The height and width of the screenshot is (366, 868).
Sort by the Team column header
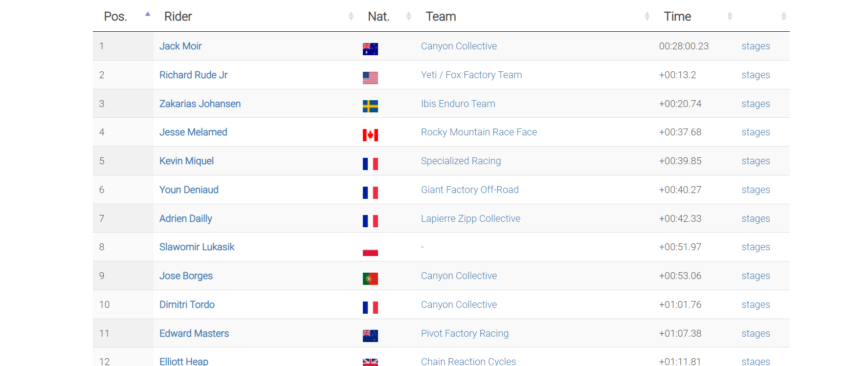tap(441, 17)
